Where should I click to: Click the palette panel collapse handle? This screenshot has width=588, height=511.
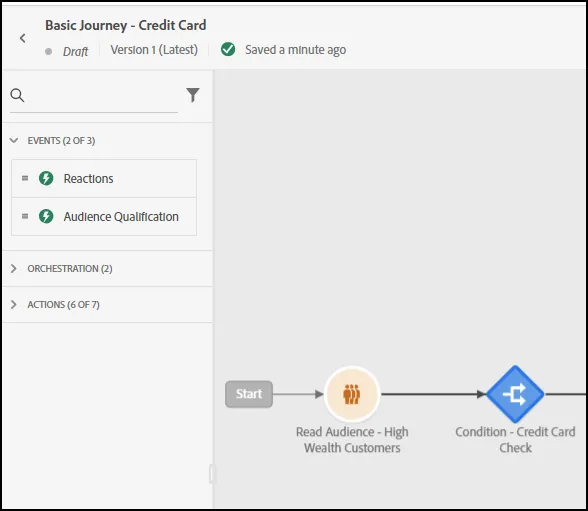click(x=212, y=474)
